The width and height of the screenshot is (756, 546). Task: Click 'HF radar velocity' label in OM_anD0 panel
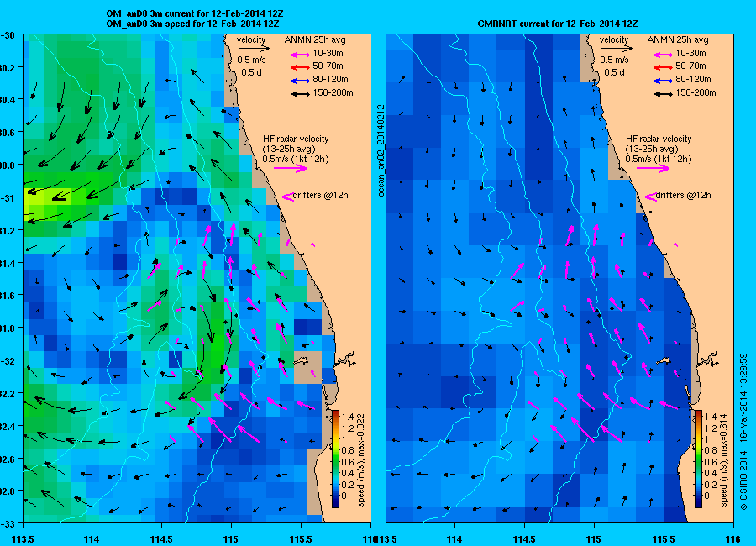point(296,139)
